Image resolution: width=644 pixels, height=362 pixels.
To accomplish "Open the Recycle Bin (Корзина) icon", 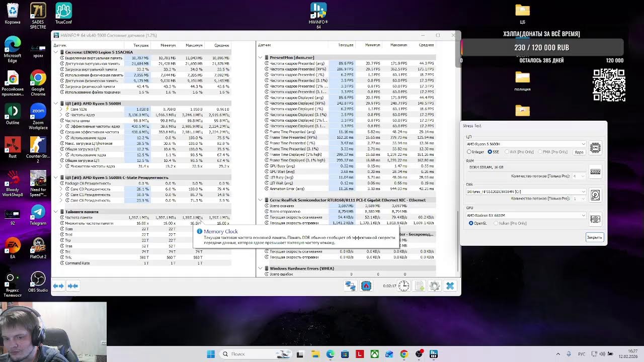I will 13,13.
